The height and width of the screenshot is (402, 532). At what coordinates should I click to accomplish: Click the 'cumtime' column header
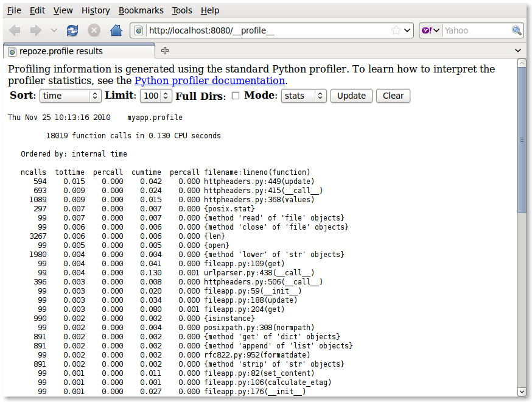[x=146, y=172]
